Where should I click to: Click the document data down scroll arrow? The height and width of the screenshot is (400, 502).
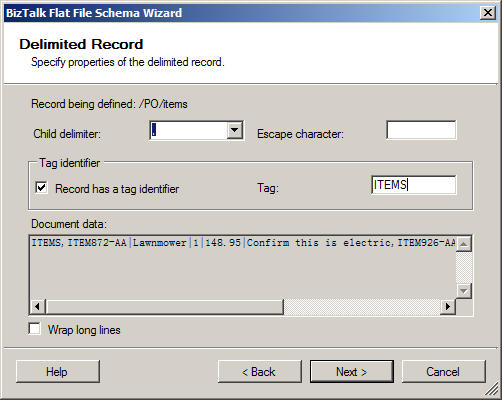pos(463,291)
